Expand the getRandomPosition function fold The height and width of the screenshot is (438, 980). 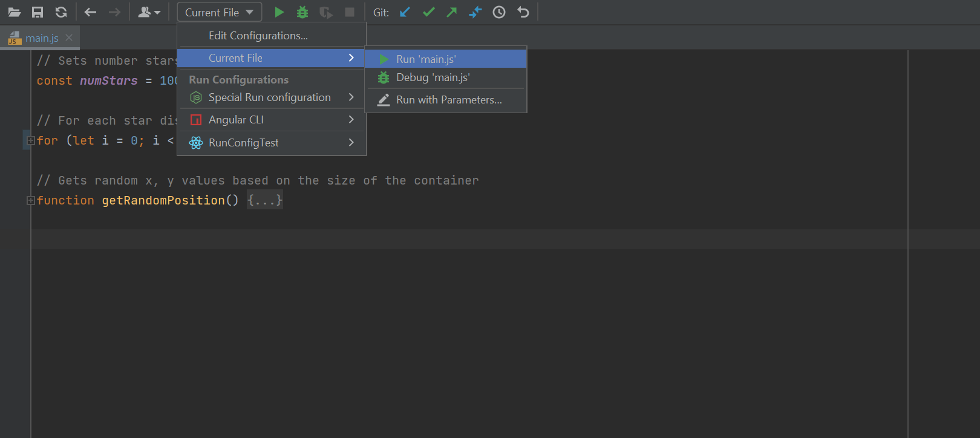pos(30,200)
